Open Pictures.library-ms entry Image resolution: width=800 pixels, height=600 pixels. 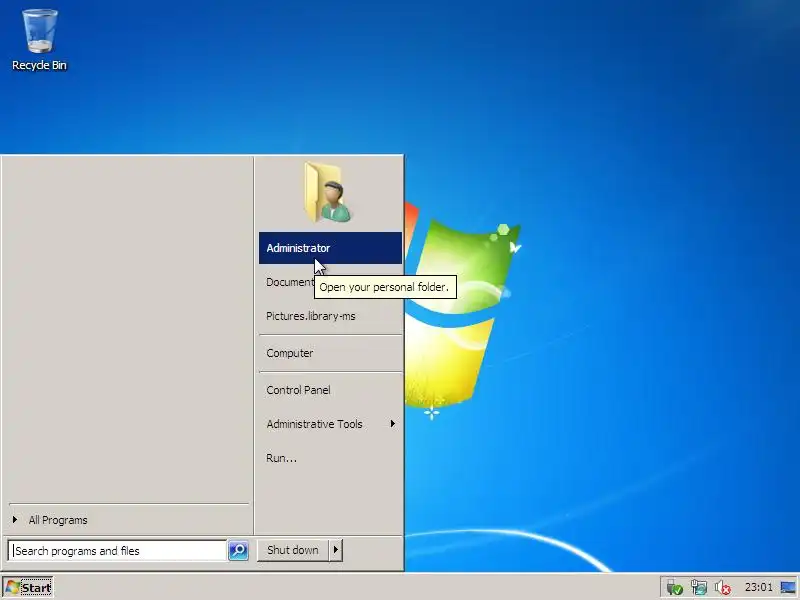click(331, 316)
